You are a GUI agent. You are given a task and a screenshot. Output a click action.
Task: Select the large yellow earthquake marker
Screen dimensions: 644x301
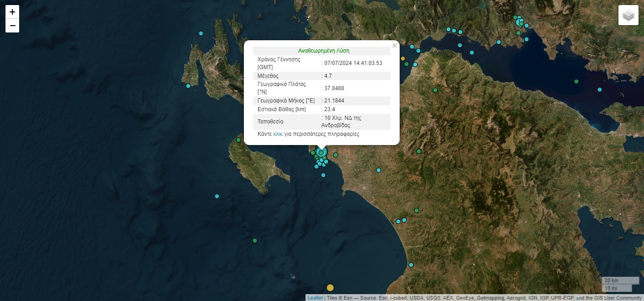(x=330, y=288)
